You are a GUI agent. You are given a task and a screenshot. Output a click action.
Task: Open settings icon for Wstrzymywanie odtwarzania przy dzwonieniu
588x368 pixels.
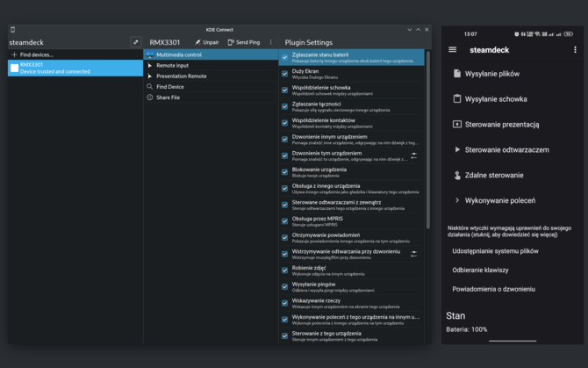[x=413, y=255]
